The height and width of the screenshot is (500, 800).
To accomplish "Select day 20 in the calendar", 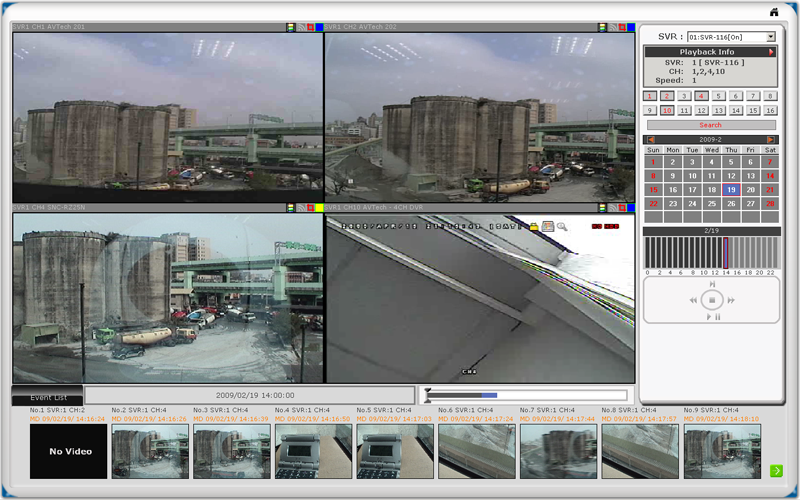I will [x=751, y=189].
